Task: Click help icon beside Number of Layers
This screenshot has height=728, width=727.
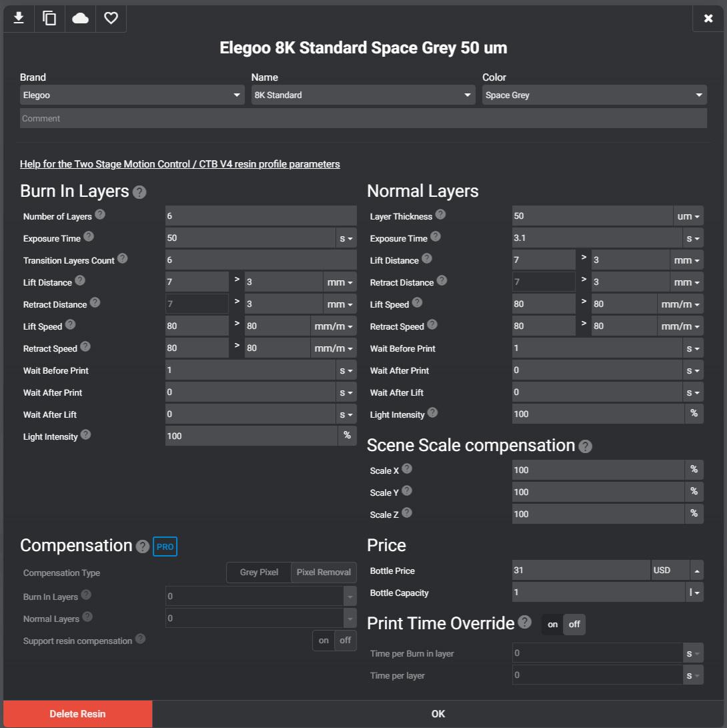Action: (100, 214)
